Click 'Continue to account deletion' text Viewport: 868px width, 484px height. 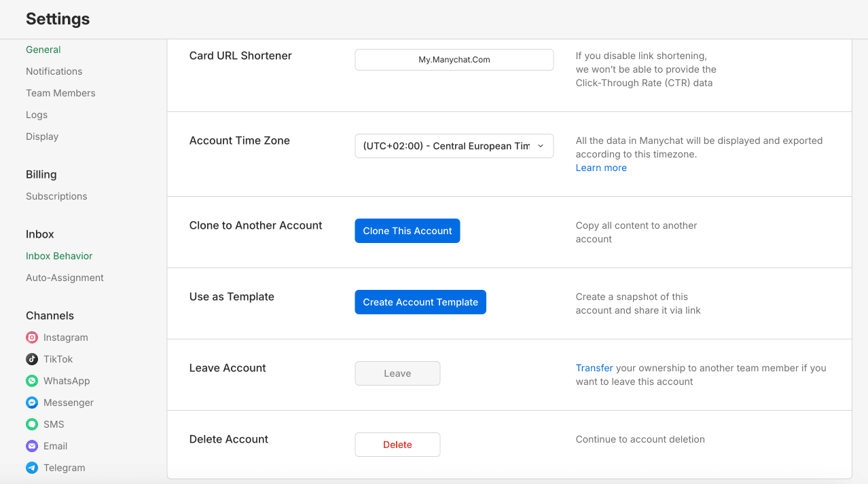[x=640, y=439]
